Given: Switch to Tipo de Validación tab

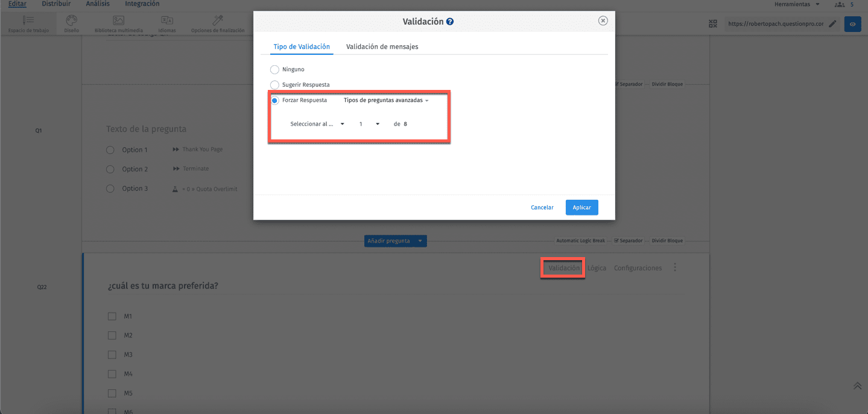Looking at the screenshot, I should [x=302, y=46].
